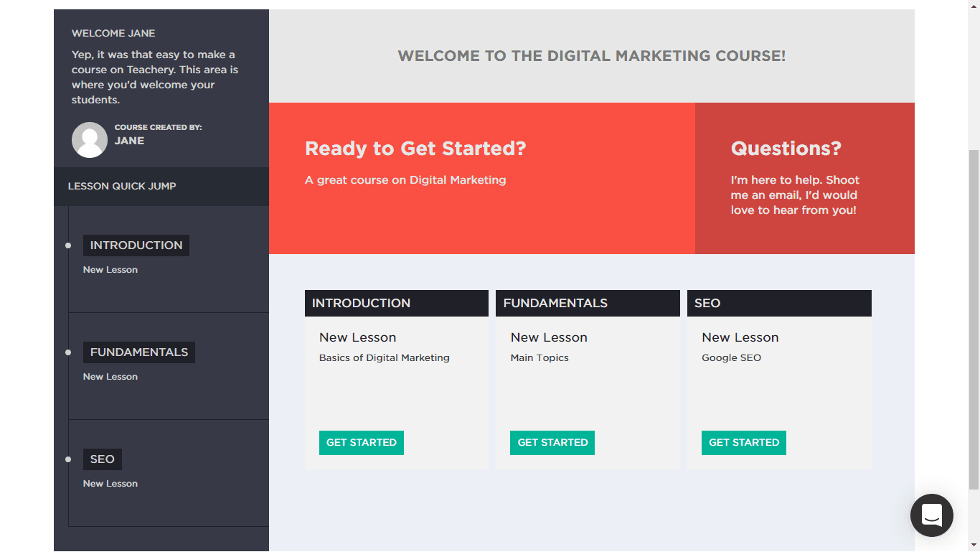Click 'New Lesson' title in SEO card
The width and height of the screenshot is (980, 557).
tap(740, 337)
